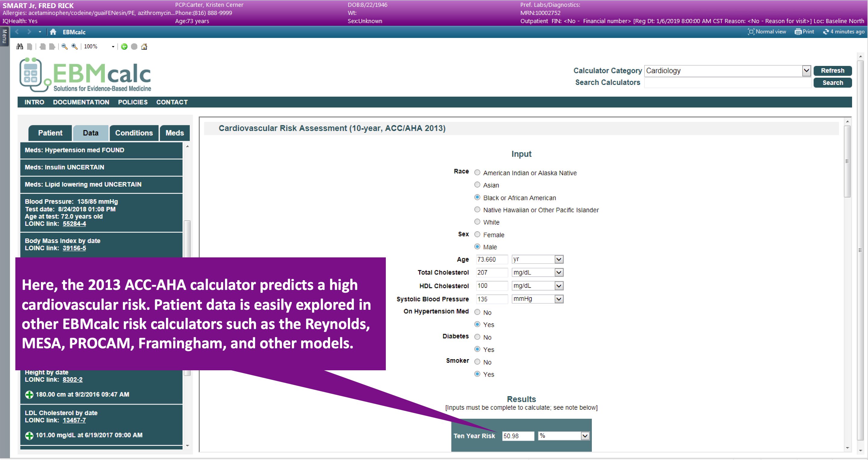This screenshot has height=460, width=868.
Task: Click the gray page icon next to binoculars
Action: 30,46
